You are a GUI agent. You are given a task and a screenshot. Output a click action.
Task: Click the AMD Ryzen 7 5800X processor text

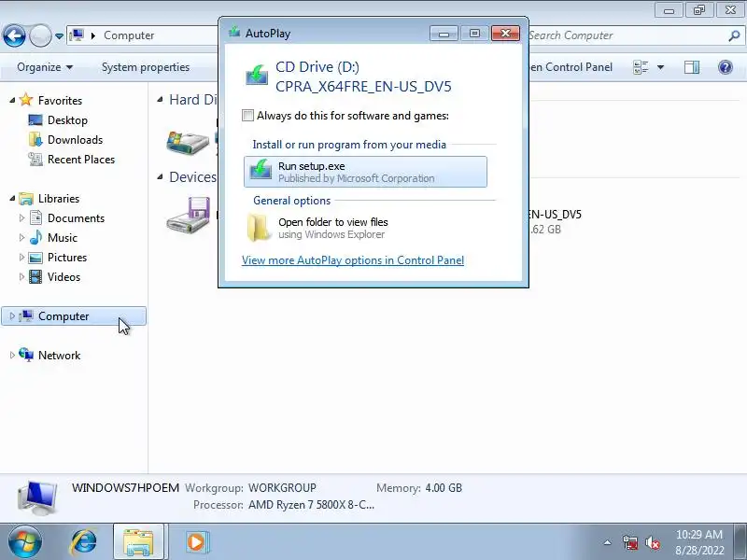click(x=312, y=505)
